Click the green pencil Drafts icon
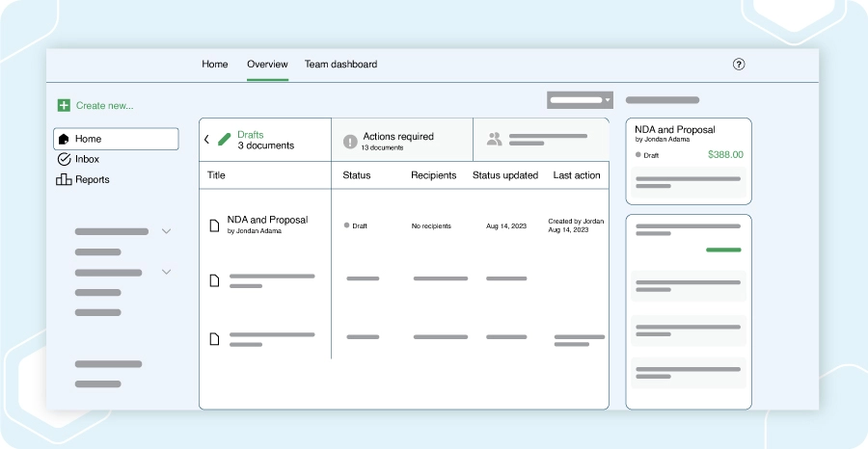Screen dimensions: 868x449 [224, 140]
